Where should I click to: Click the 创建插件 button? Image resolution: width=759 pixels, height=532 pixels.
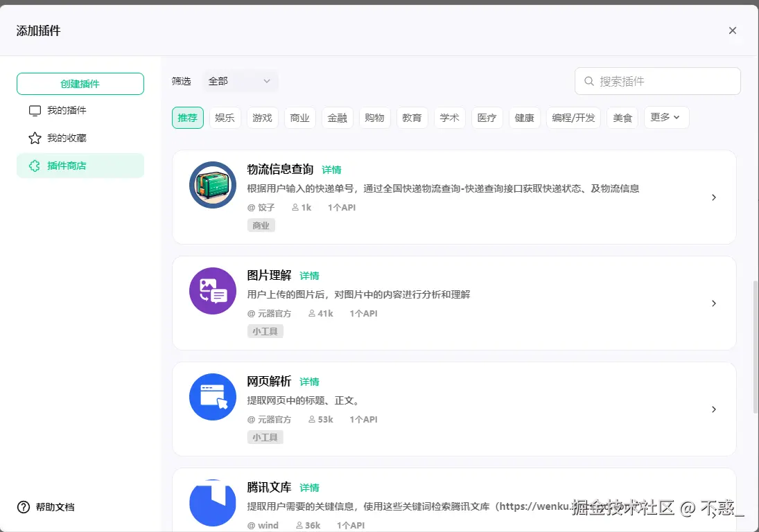click(x=80, y=83)
